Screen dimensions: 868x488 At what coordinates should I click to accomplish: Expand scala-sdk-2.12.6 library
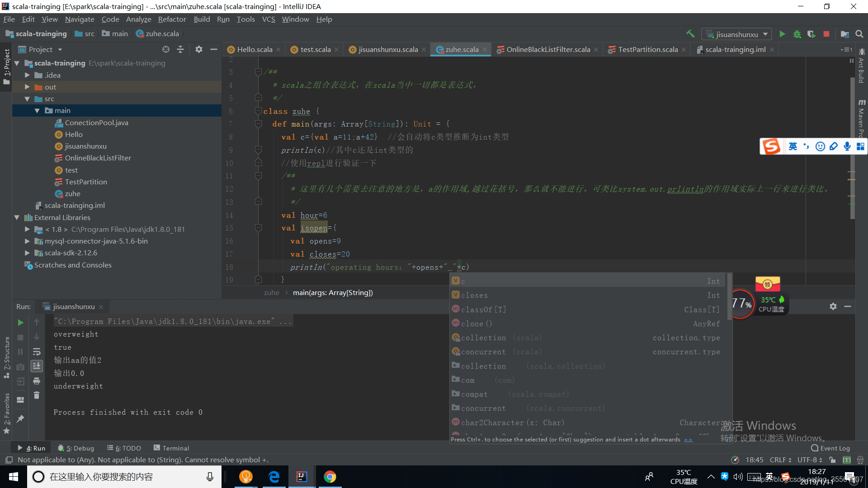pos(27,253)
